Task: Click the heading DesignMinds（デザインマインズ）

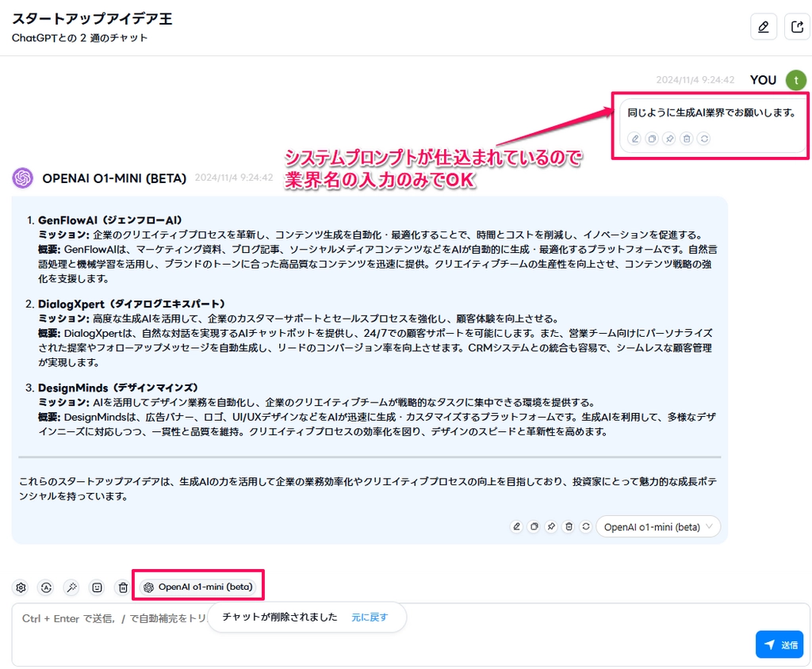Action: (x=118, y=388)
